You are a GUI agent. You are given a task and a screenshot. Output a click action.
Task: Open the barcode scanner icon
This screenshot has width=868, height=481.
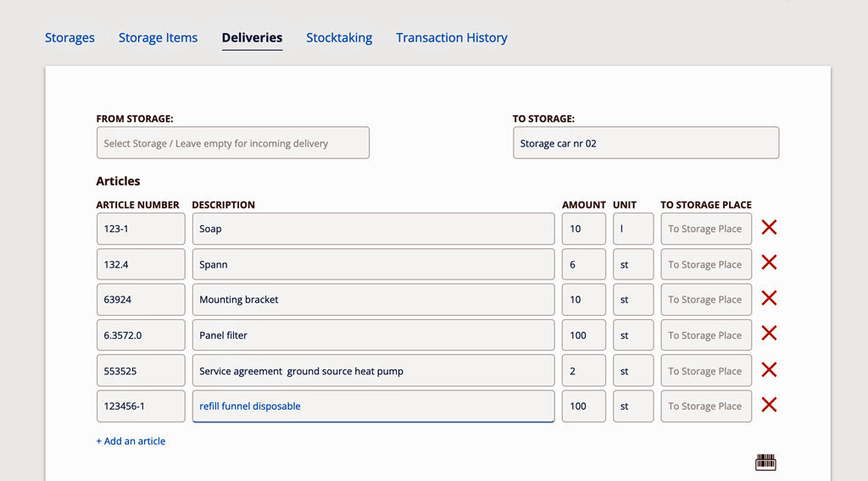765,462
